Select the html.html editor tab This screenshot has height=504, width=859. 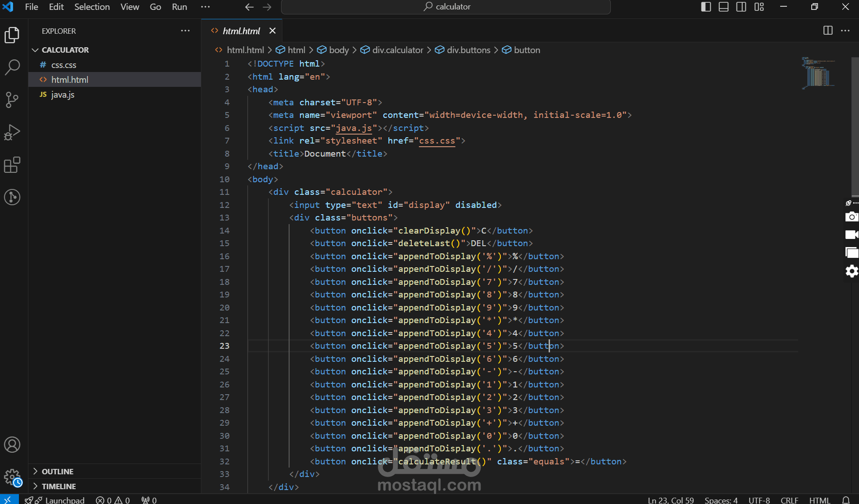[242, 31]
